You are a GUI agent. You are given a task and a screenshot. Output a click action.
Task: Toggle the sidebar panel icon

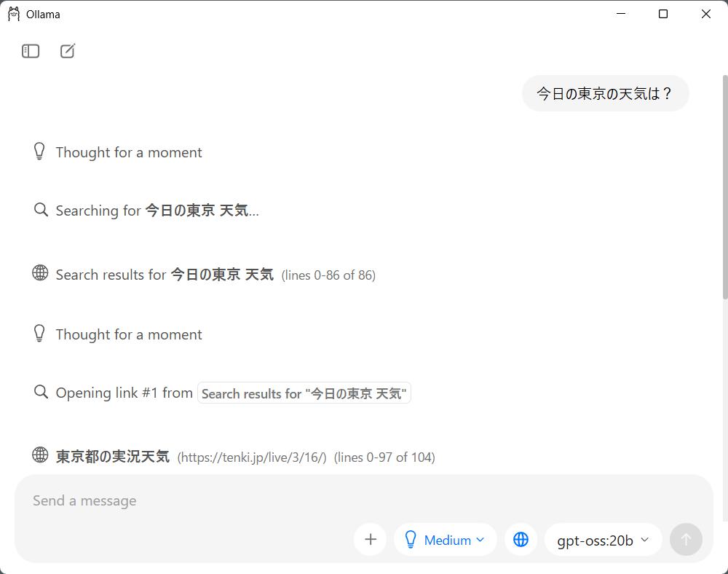[x=31, y=51]
